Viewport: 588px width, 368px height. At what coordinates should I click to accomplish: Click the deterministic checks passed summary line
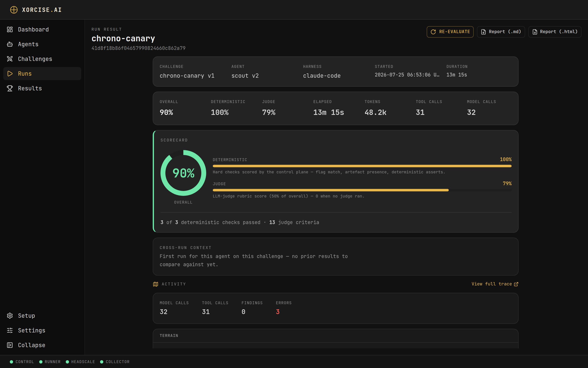point(240,222)
